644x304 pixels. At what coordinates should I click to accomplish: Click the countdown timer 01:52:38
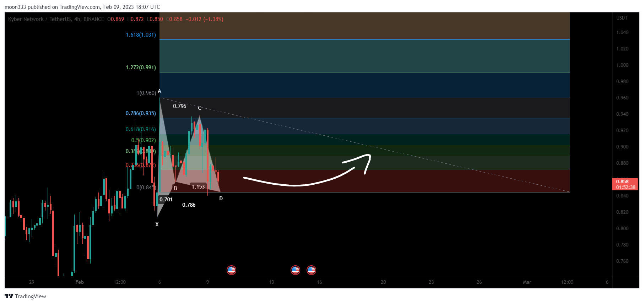626,187
